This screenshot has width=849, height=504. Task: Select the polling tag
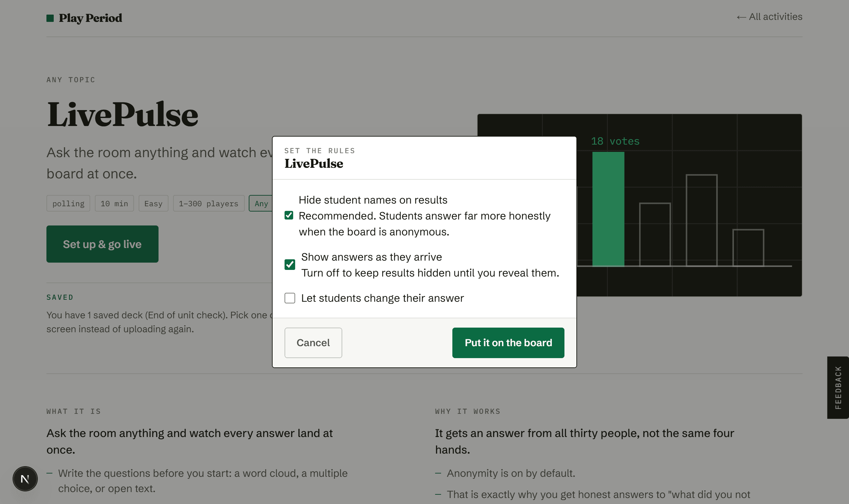pyautogui.click(x=68, y=204)
